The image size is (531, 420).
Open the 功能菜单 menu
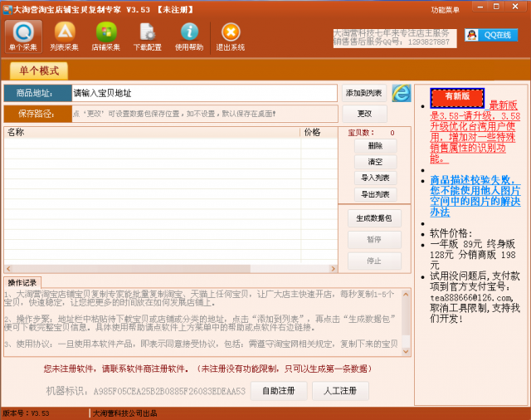click(x=445, y=10)
